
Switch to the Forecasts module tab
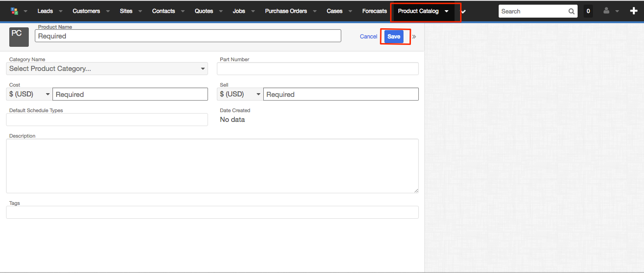(x=374, y=11)
